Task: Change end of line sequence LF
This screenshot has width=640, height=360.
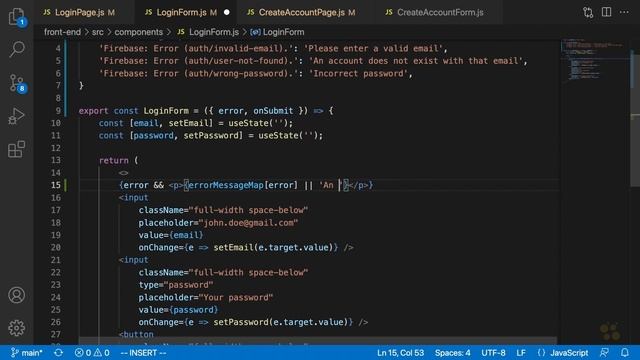Action: click(x=521, y=353)
